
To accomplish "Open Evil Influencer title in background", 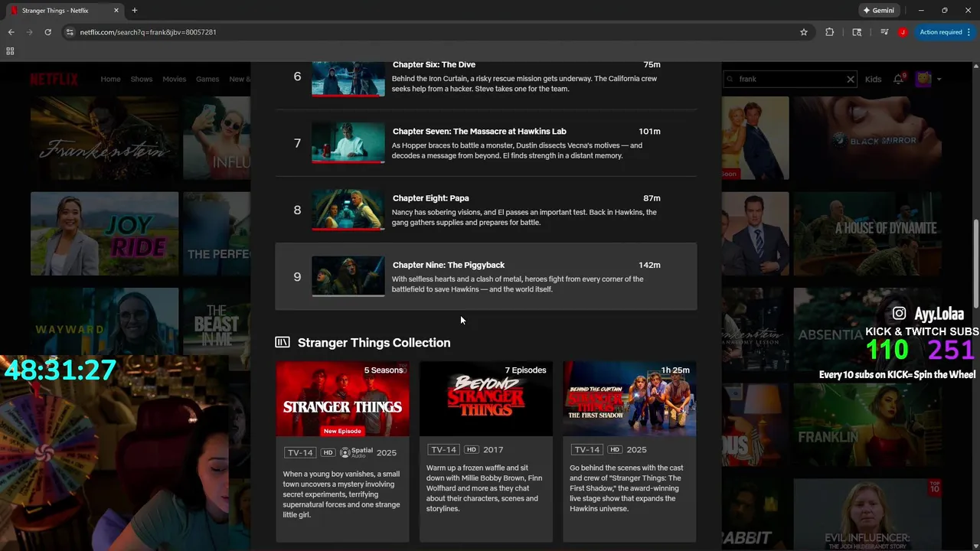I will (867, 514).
